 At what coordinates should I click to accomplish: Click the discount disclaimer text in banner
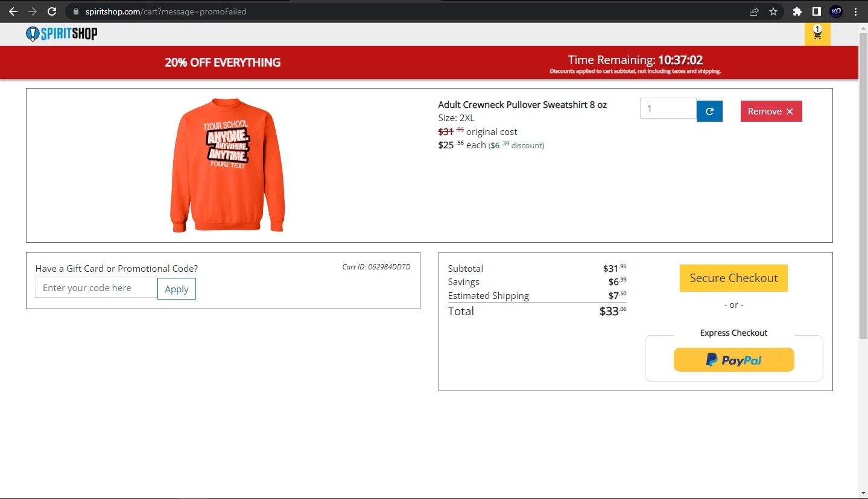click(x=635, y=71)
